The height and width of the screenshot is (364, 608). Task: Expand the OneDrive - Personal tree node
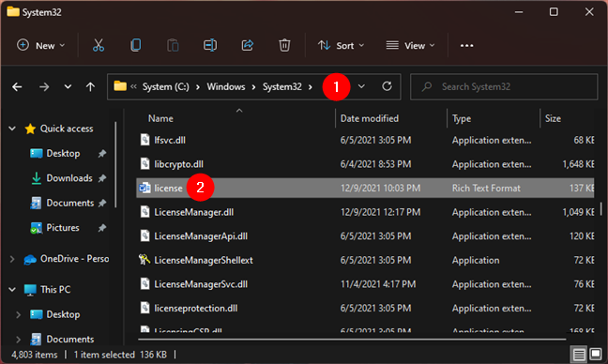coord(12,259)
